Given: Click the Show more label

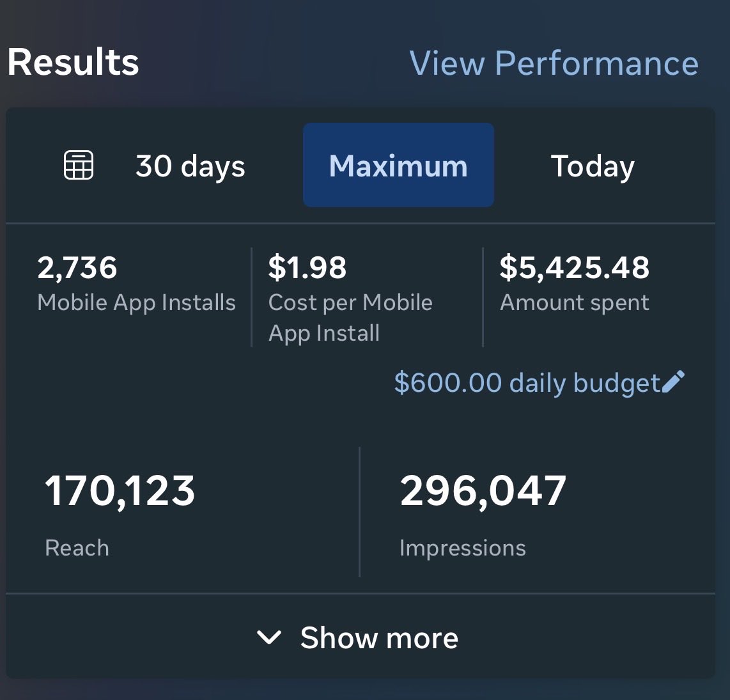Looking at the screenshot, I should 379,637.
